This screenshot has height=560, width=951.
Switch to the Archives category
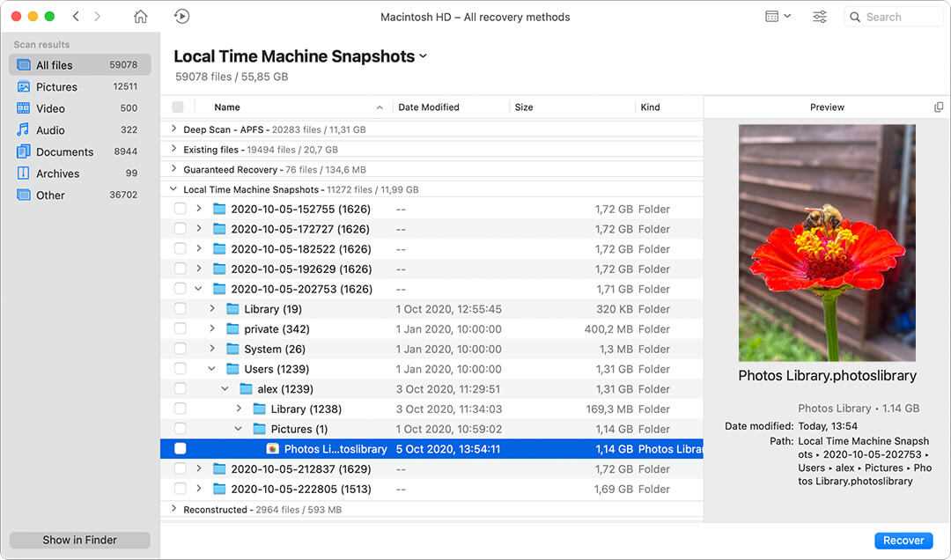coord(22,173)
